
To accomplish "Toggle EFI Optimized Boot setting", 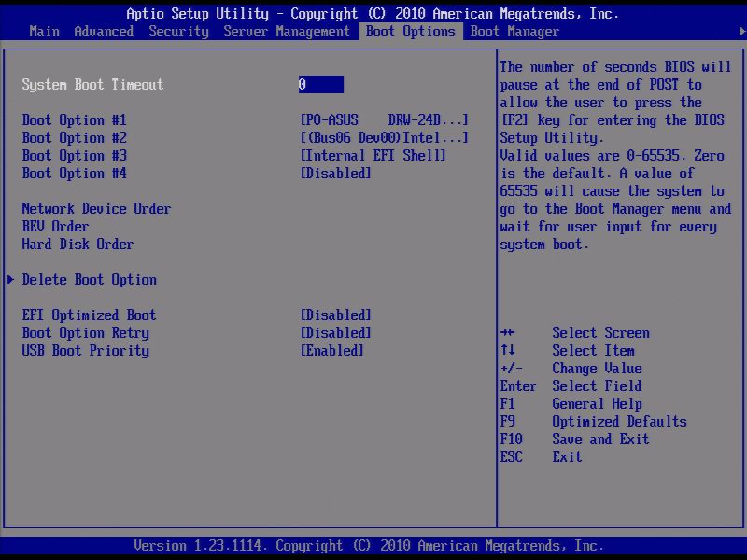I will [334, 315].
